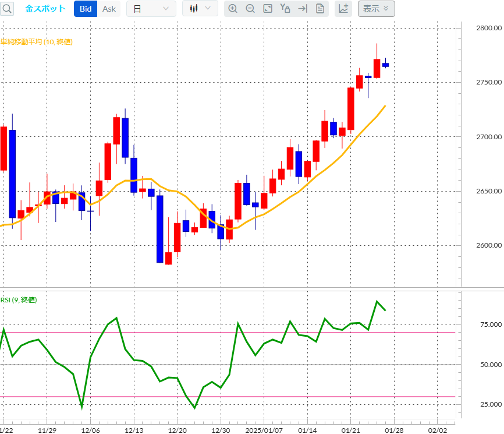Image resolution: width=504 pixels, height=434 pixels.
Task: Click the 2600.00 price axis label
Action: (x=489, y=245)
